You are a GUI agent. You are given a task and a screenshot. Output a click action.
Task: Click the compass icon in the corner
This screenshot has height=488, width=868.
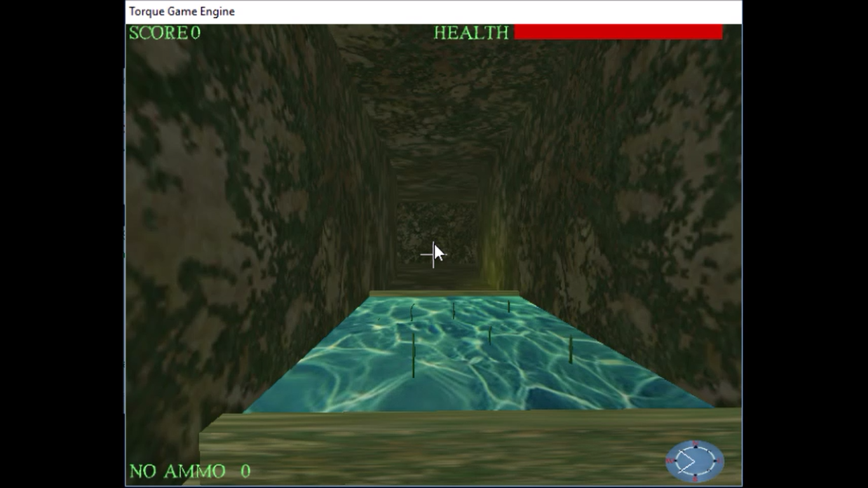coord(695,461)
